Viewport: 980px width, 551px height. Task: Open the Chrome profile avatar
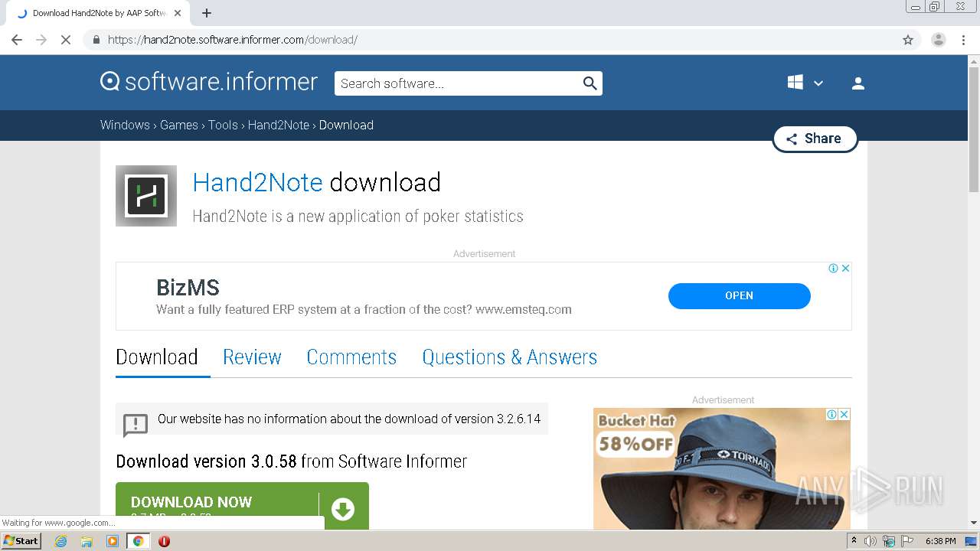click(x=939, y=40)
